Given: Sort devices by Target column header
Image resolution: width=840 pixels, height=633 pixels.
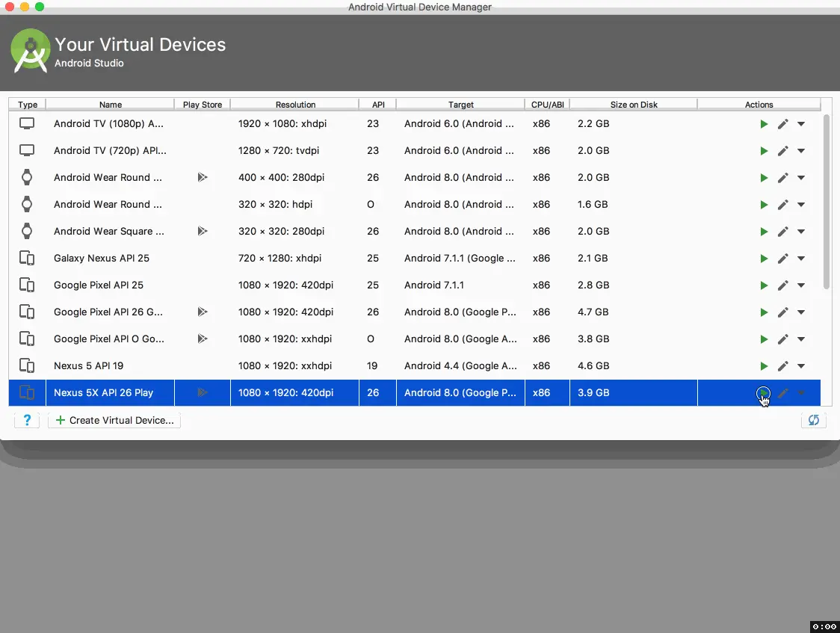Looking at the screenshot, I should [x=460, y=105].
